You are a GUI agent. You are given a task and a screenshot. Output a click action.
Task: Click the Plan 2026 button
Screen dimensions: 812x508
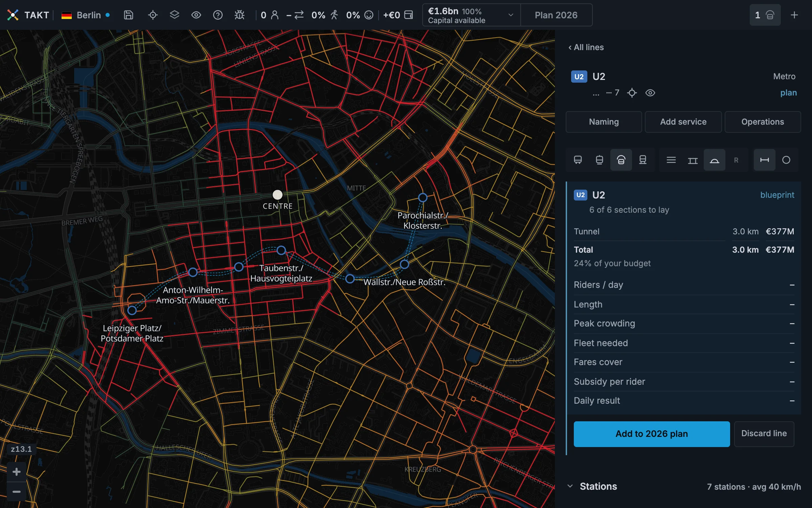556,15
